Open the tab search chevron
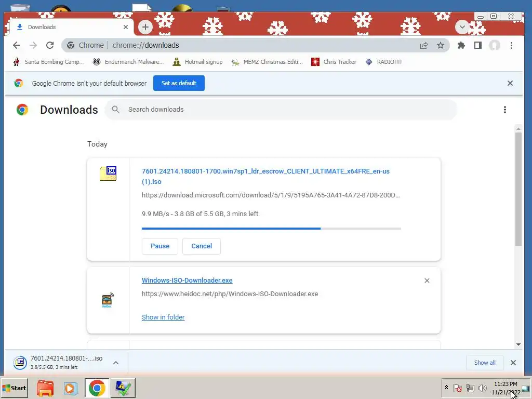 click(462, 27)
